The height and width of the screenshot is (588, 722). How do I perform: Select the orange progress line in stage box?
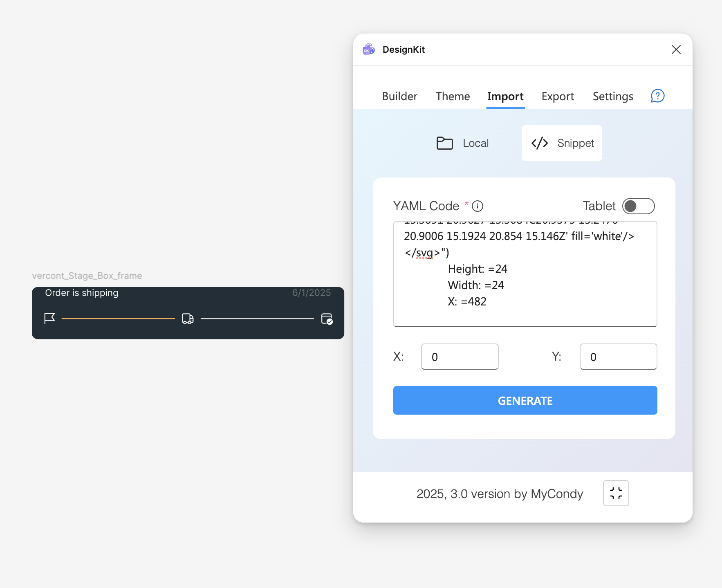(118, 318)
